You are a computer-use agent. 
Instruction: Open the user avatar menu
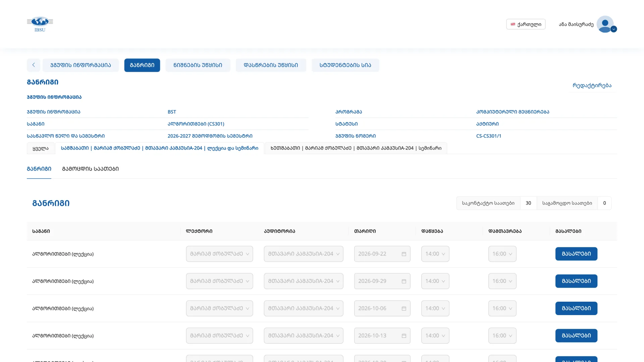606,24
